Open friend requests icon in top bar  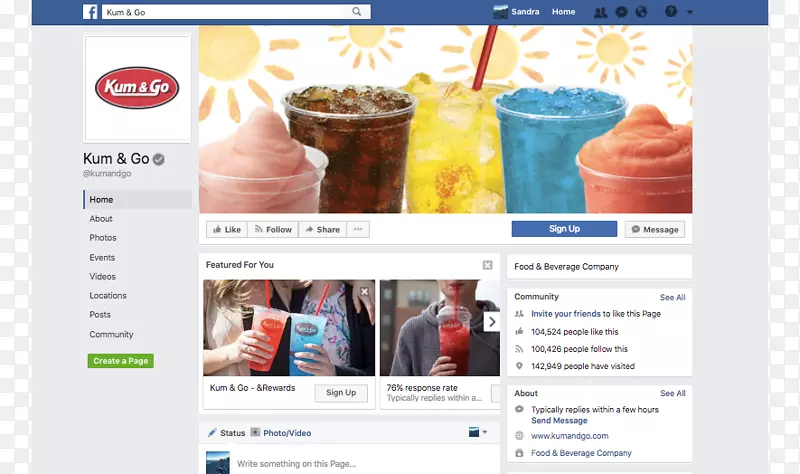tap(601, 12)
